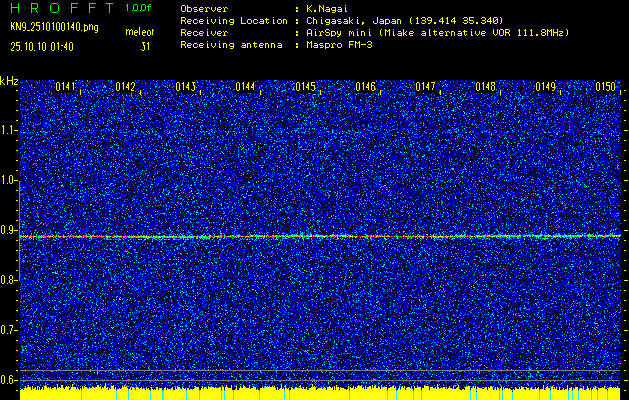The width and height of the screenshot is (629, 400).
Task: Select the KN9_2510100140.png filename
Action: [x=56, y=27]
